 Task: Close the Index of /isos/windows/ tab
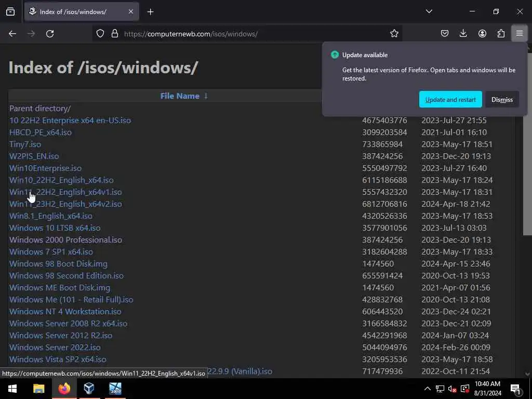coord(131,12)
